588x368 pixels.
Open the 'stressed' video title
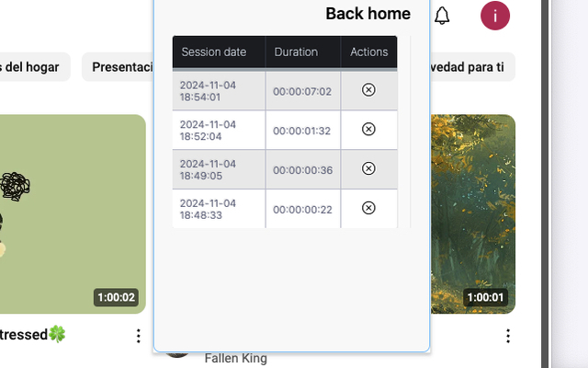click(x=33, y=335)
